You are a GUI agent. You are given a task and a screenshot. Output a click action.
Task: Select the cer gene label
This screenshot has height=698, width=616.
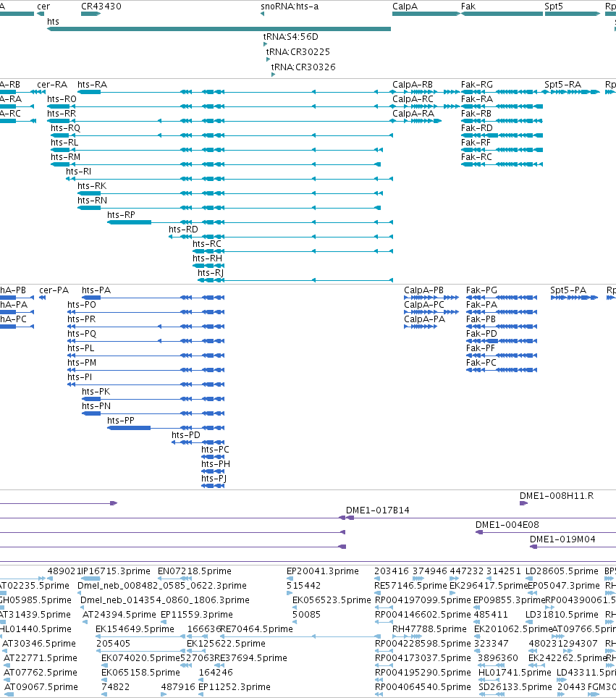(x=43, y=7)
